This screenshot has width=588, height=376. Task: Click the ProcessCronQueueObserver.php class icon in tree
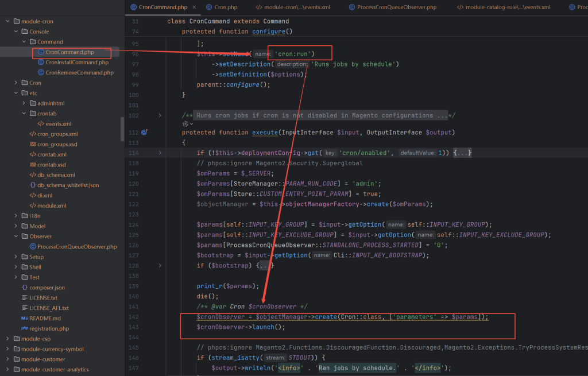(x=33, y=246)
